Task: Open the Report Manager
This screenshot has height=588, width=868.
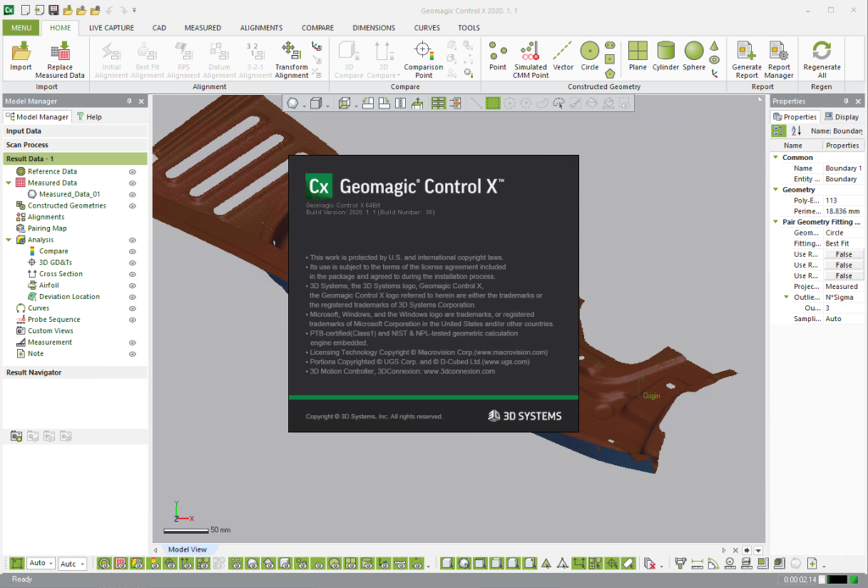Action: [779, 59]
